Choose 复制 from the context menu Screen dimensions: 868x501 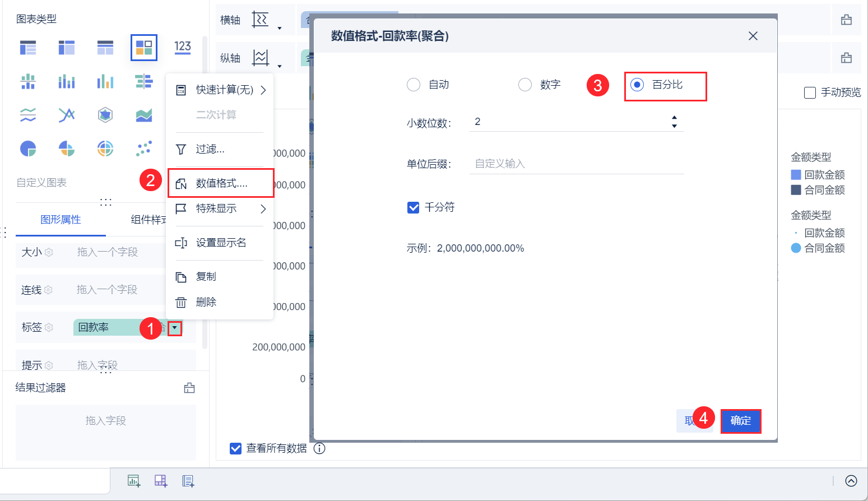(x=220, y=277)
